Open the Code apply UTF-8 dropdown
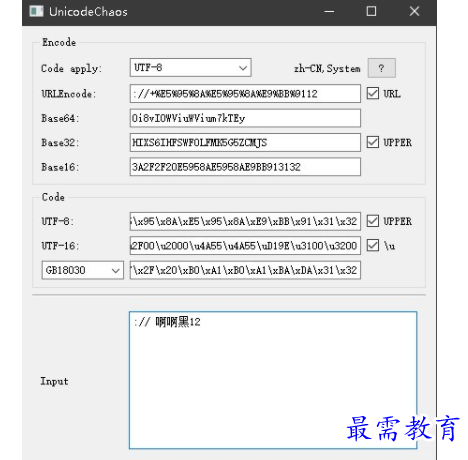This screenshot has height=460, width=468. point(190,68)
